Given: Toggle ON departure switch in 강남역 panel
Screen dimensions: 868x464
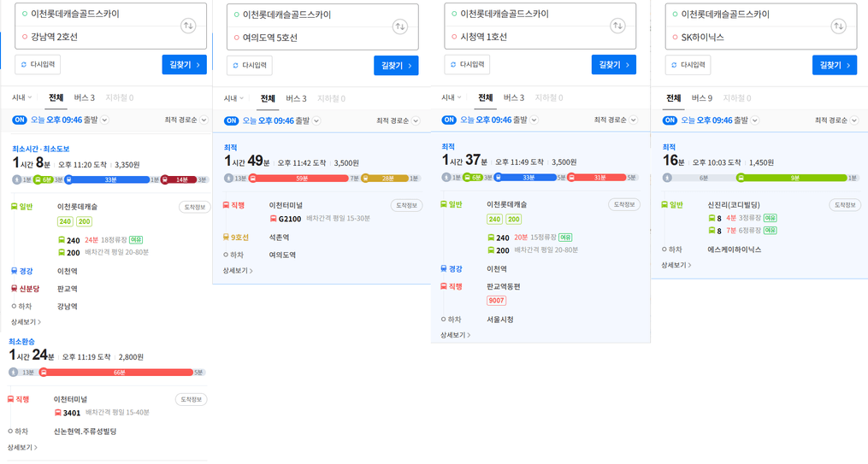Looking at the screenshot, I should click(x=20, y=120).
